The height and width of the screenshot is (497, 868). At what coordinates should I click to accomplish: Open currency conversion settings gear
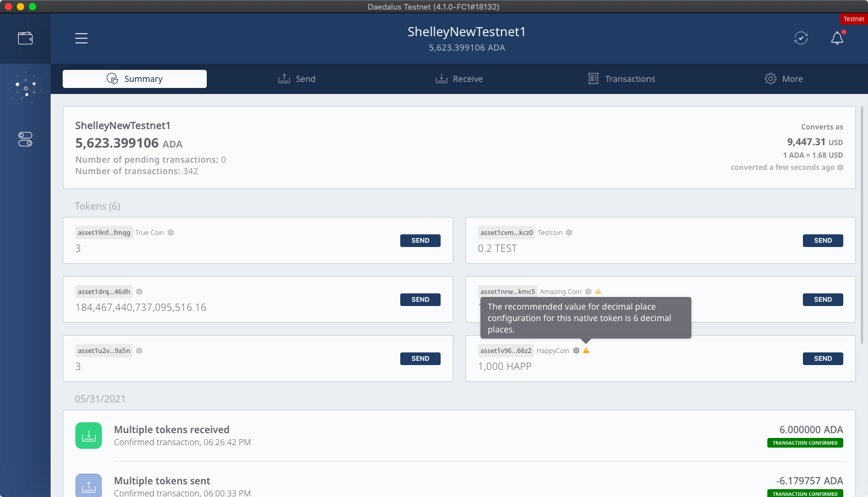(x=840, y=167)
